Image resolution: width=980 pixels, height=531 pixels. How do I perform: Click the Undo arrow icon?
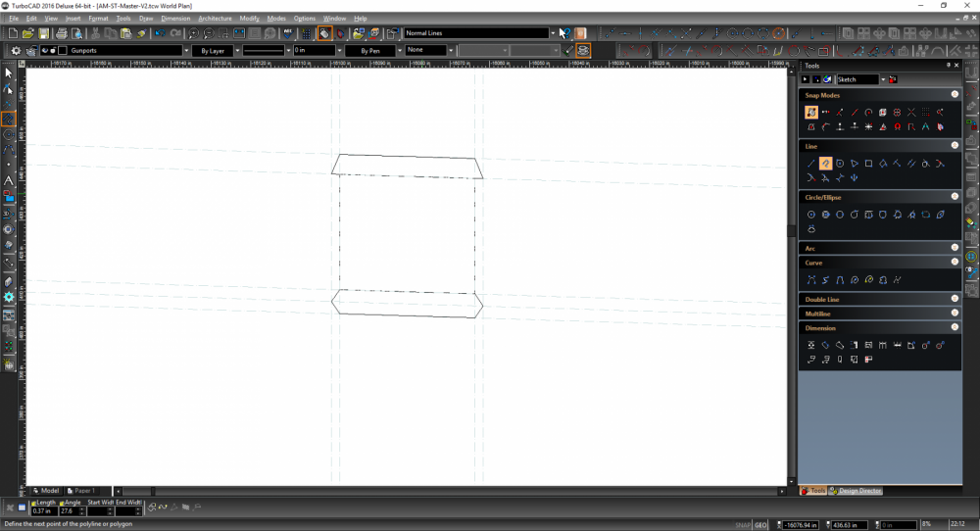161,33
